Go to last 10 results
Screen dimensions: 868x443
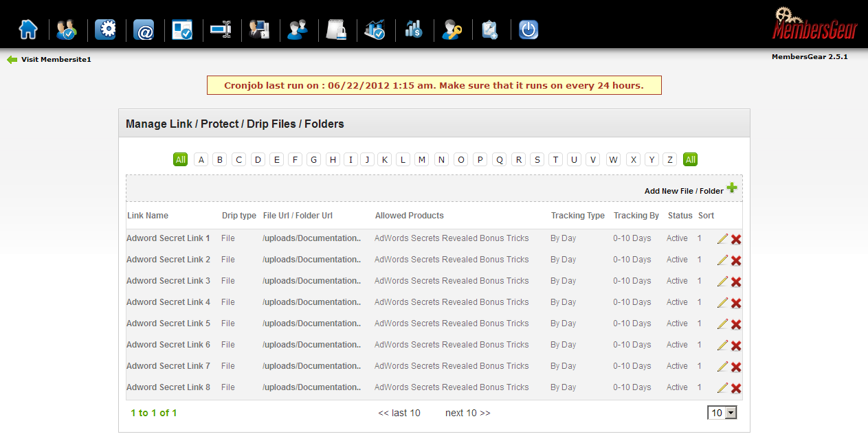[x=399, y=413]
